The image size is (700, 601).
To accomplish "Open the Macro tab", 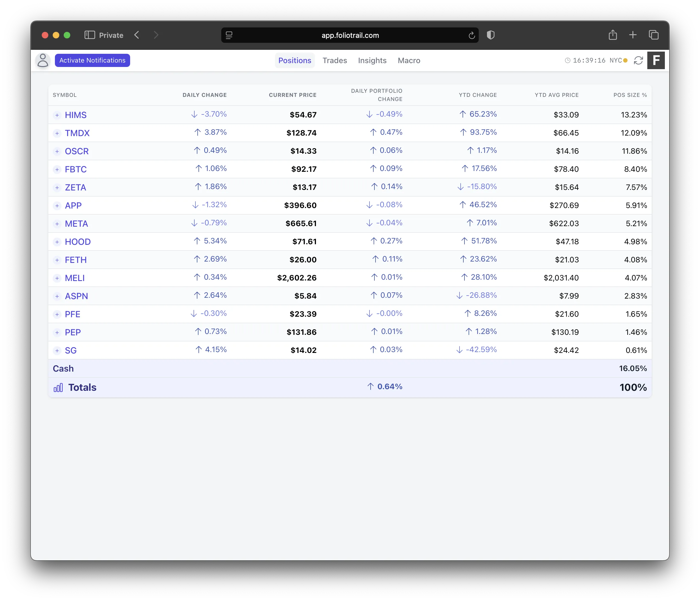I will point(409,60).
